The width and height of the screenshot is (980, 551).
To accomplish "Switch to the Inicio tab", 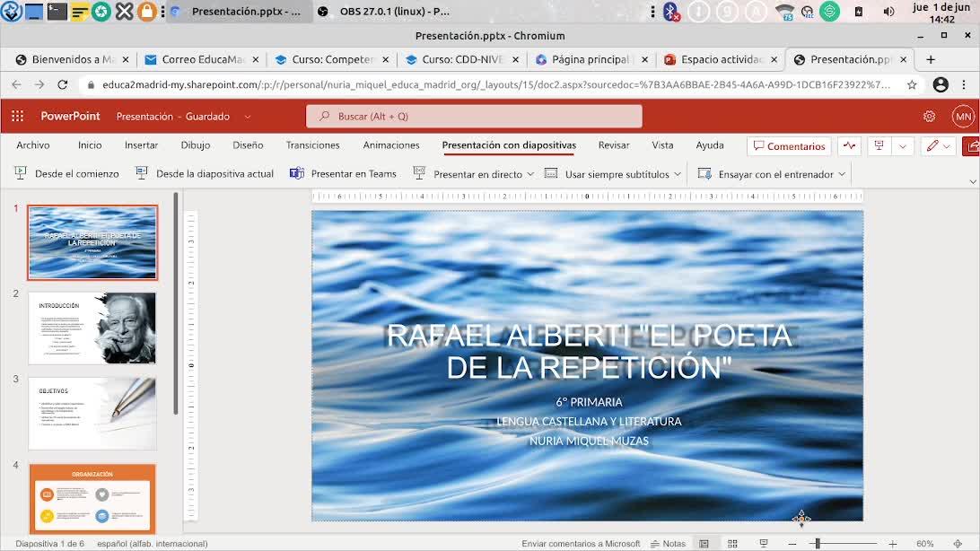I will pyautogui.click(x=90, y=145).
